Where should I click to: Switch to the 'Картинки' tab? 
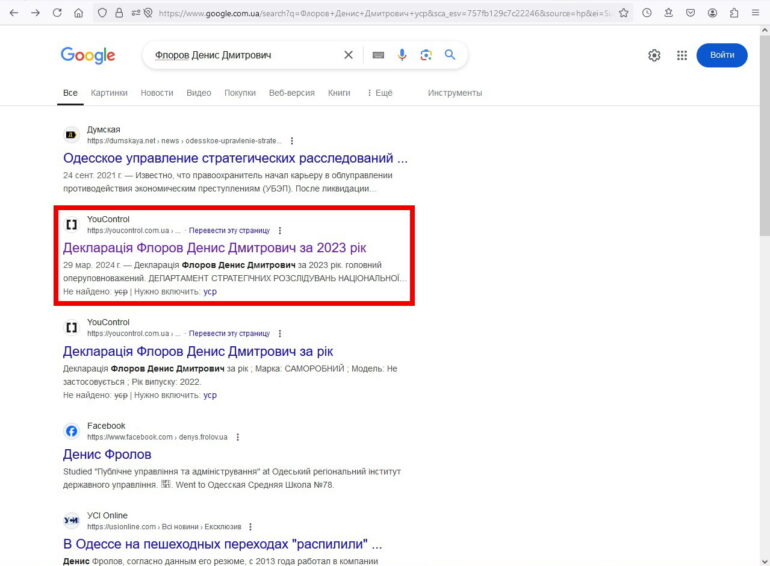(109, 93)
